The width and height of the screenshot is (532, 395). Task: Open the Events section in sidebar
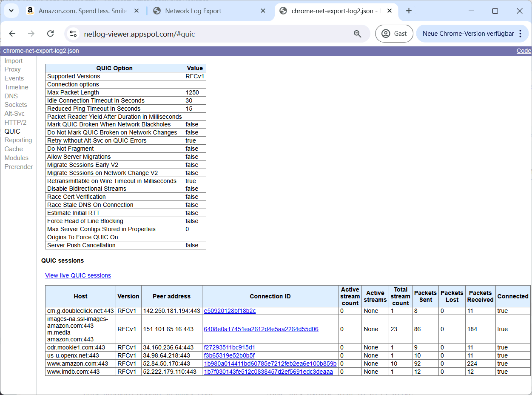pos(14,78)
